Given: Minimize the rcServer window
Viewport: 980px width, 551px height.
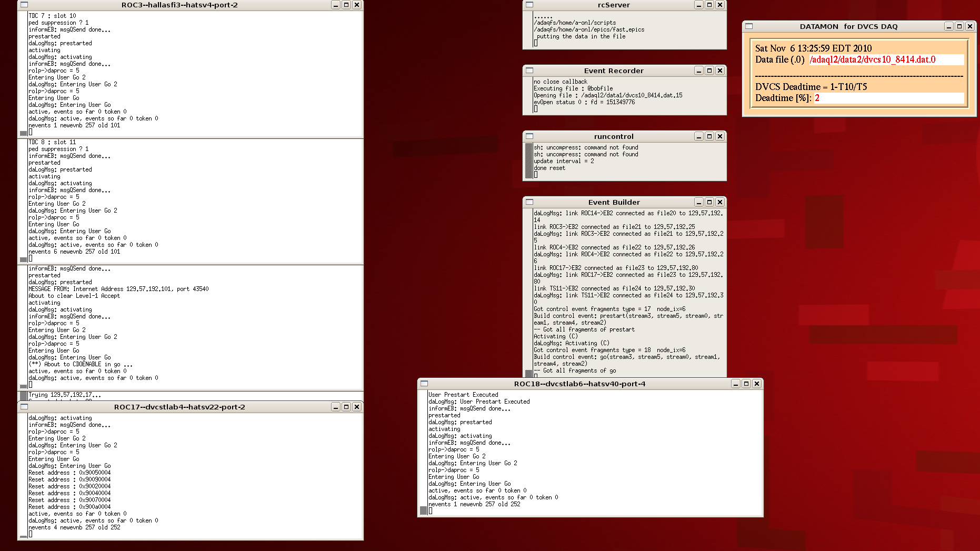Looking at the screenshot, I should coord(699,5).
